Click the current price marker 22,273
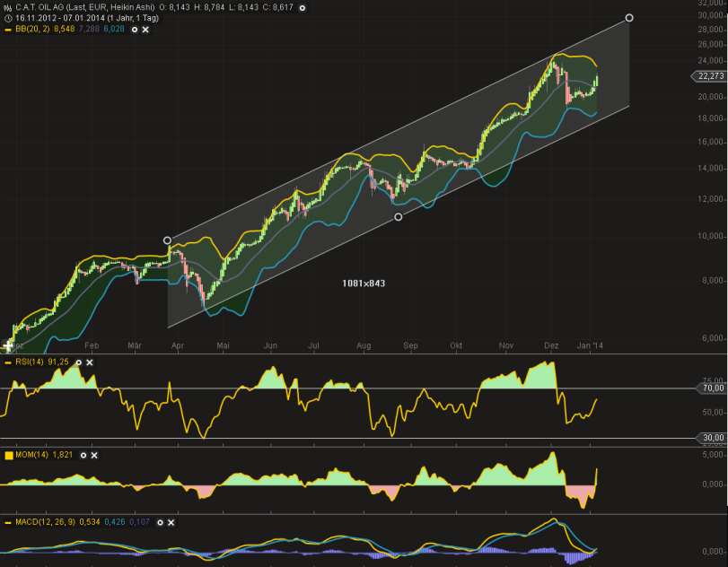The height and width of the screenshot is (567, 728). [x=708, y=76]
